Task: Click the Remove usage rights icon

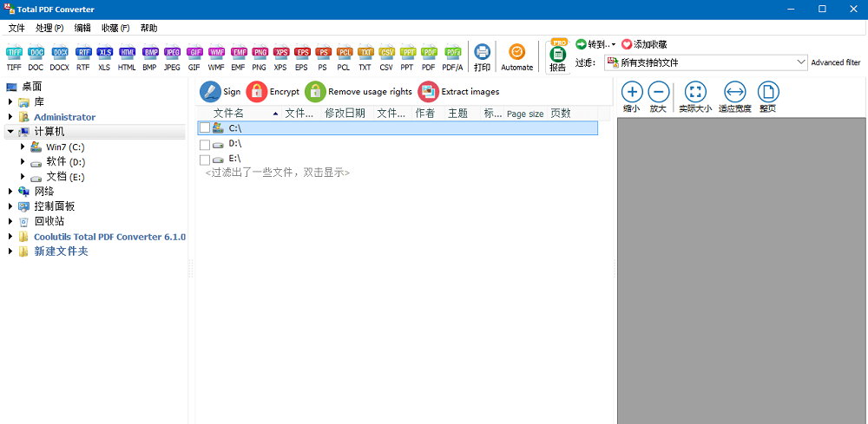Action: tap(315, 92)
